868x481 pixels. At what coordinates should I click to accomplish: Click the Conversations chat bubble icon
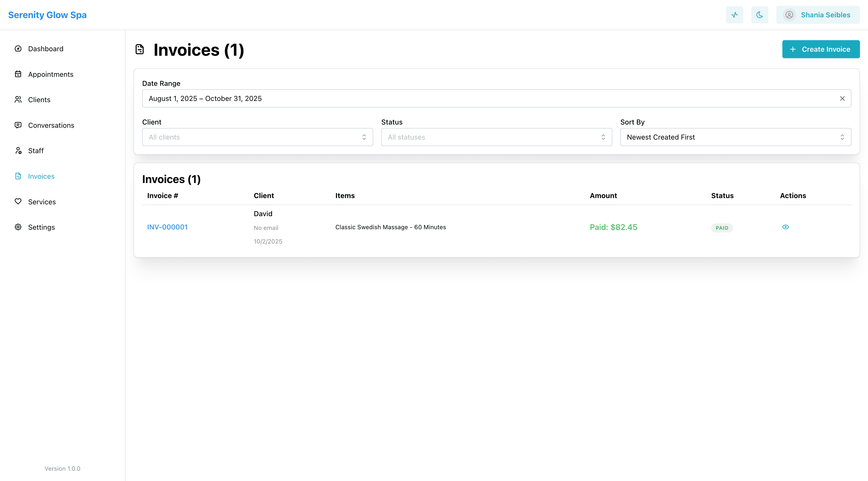pos(18,125)
